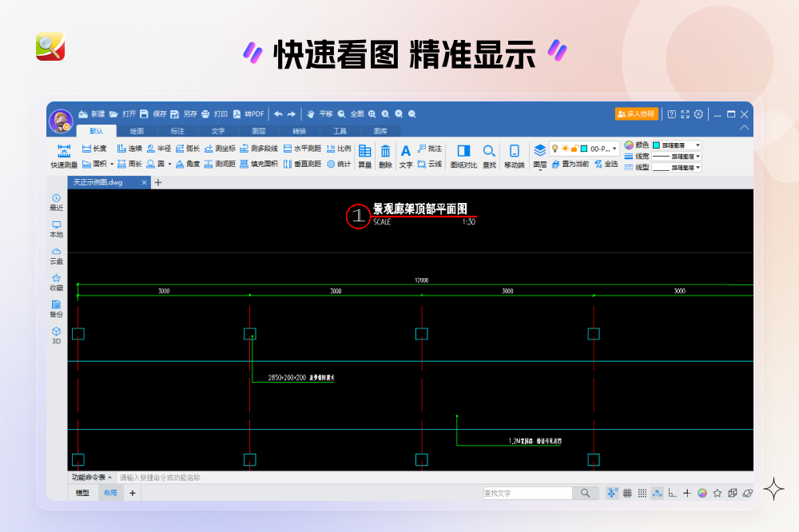Viewport: 799px width, 532px height.
Task: Toggle orthogonal mode in the status bar
Action: (671, 492)
